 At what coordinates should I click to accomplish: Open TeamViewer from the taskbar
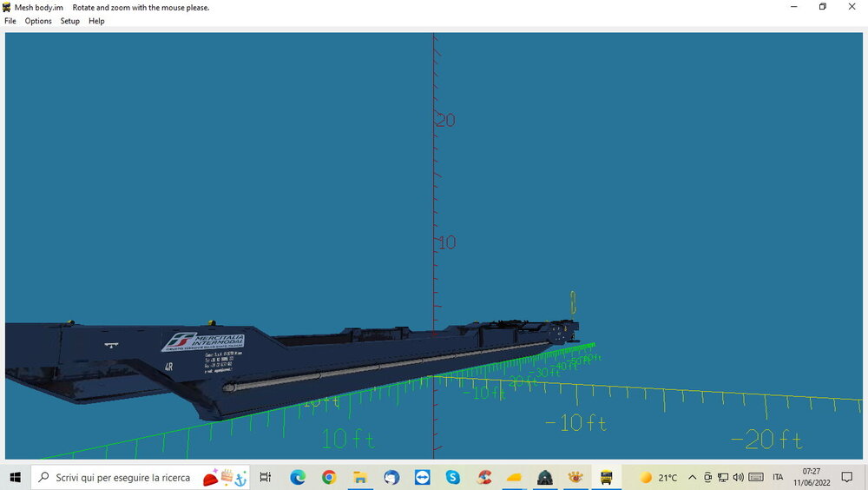[423, 477]
